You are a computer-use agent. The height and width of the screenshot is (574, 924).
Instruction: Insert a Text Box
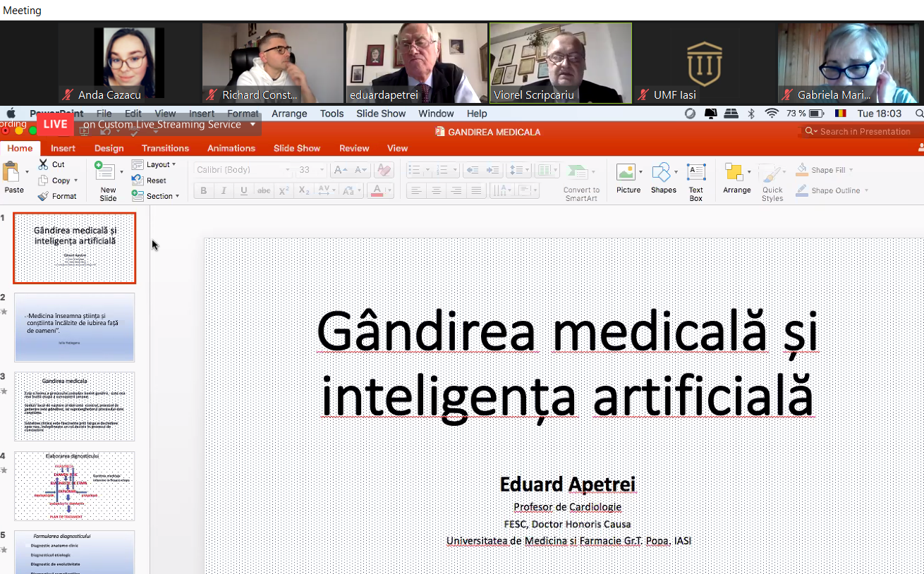[696, 181]
